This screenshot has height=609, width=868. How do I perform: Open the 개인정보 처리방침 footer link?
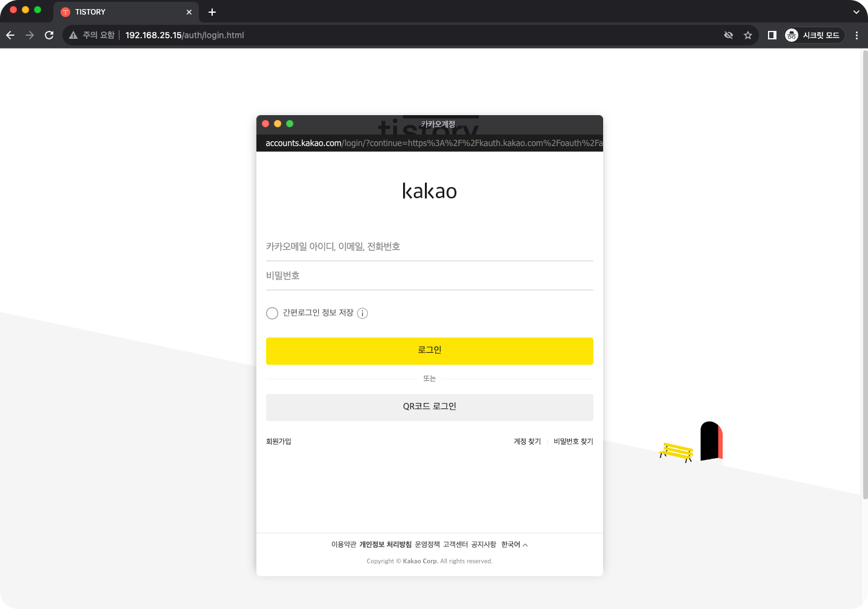coord(386,545)
